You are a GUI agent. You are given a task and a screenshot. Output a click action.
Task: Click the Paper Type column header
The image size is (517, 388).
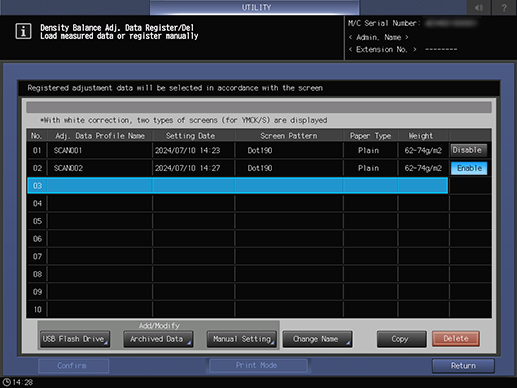tap(370, 136)
